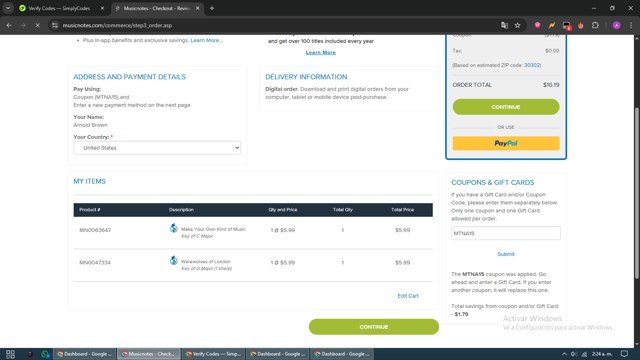Open Verify Codes taskbar window
Viewport: 640px width, 360px height.
pyautogui.click(x=213, y=354)
